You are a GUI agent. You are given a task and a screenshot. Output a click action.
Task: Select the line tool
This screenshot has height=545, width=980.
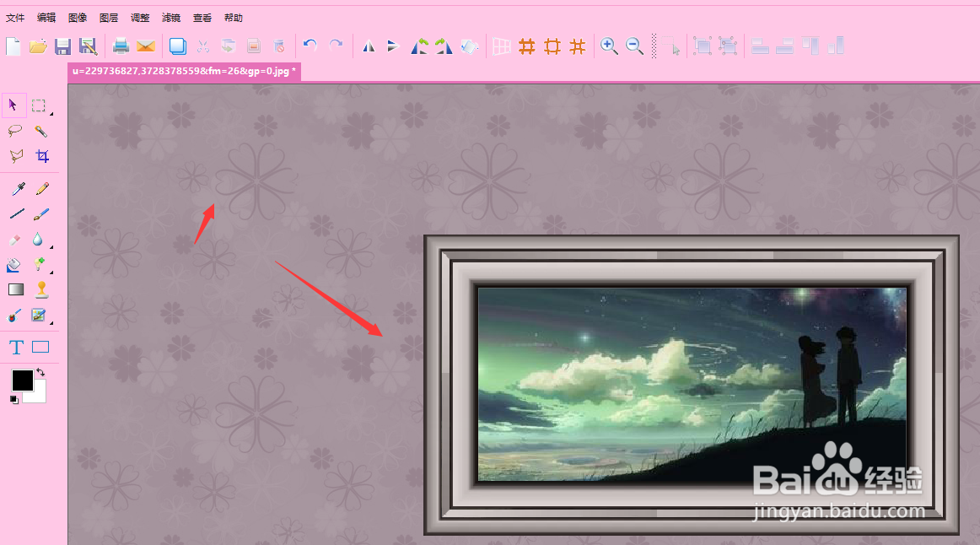18,213
